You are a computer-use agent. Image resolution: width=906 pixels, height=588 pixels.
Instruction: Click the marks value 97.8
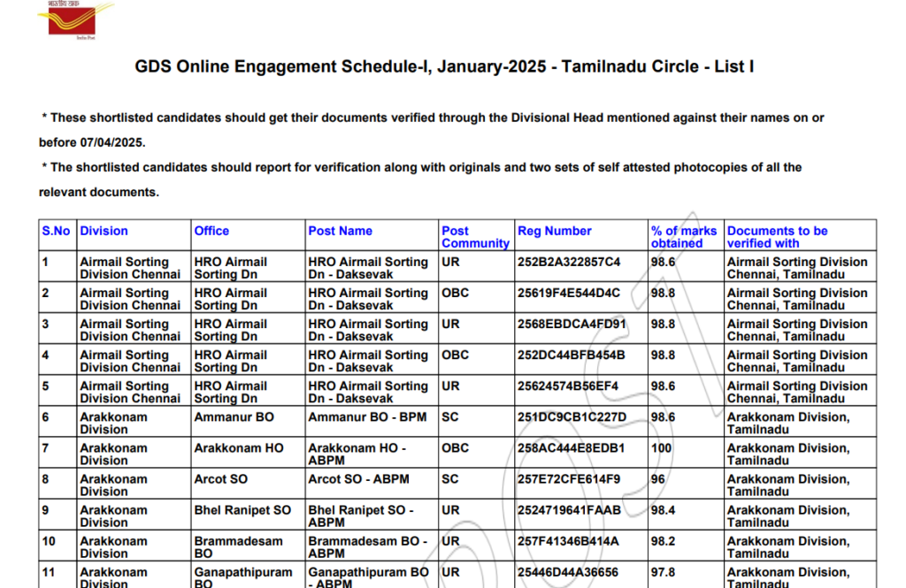[664, 572]
